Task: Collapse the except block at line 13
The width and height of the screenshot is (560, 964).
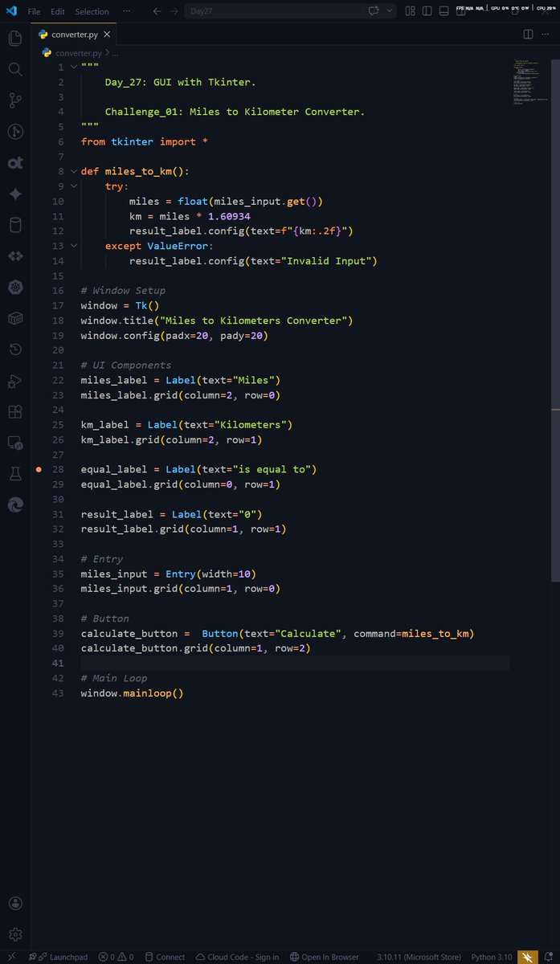Action: (73, 246)
